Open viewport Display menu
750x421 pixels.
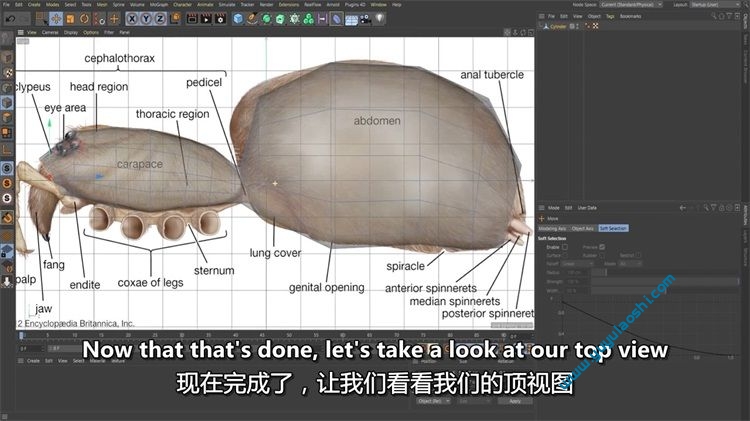pyautogui.click(x=71, y=33)
